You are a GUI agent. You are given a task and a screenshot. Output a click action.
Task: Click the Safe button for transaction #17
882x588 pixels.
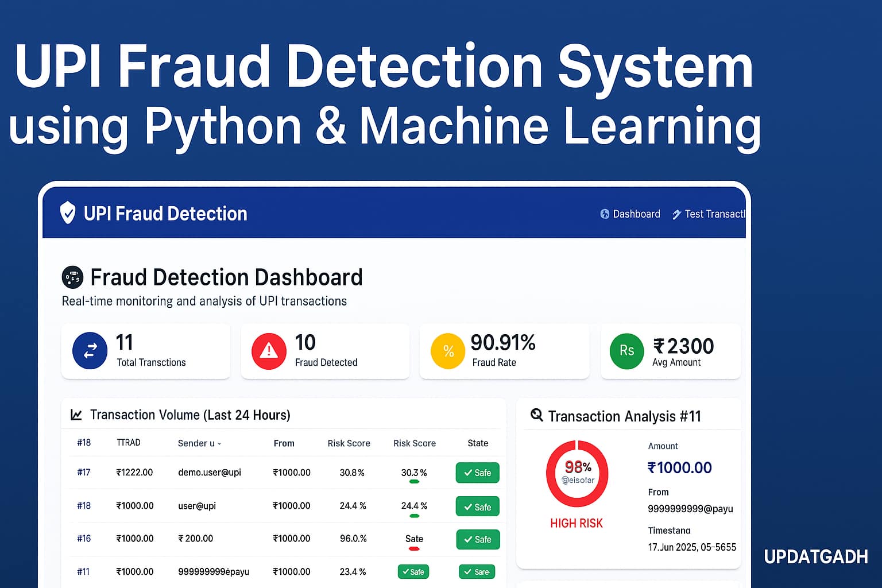[x=477, y=473]
